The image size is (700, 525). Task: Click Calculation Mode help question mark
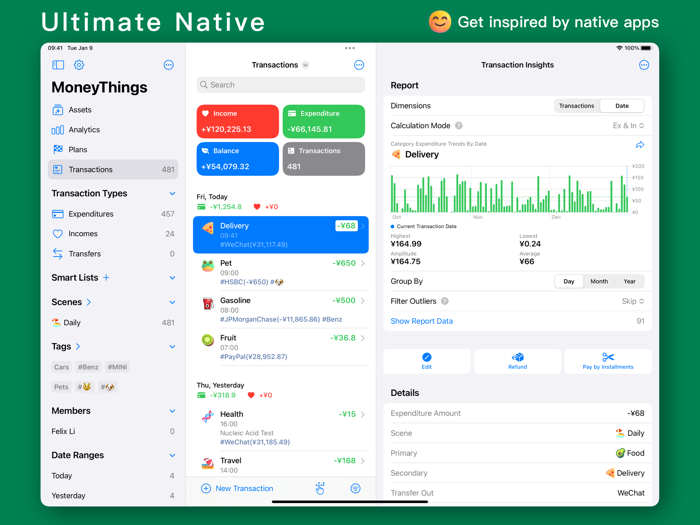pos(458,126)
